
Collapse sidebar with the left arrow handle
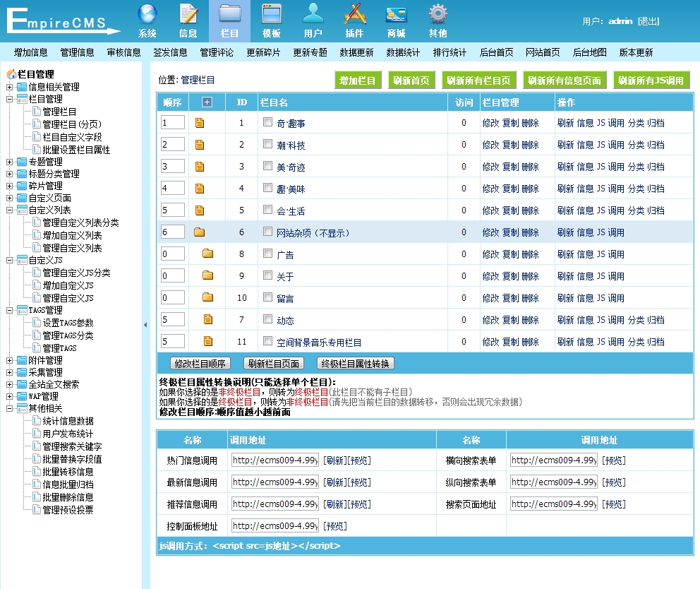point(145,325)
